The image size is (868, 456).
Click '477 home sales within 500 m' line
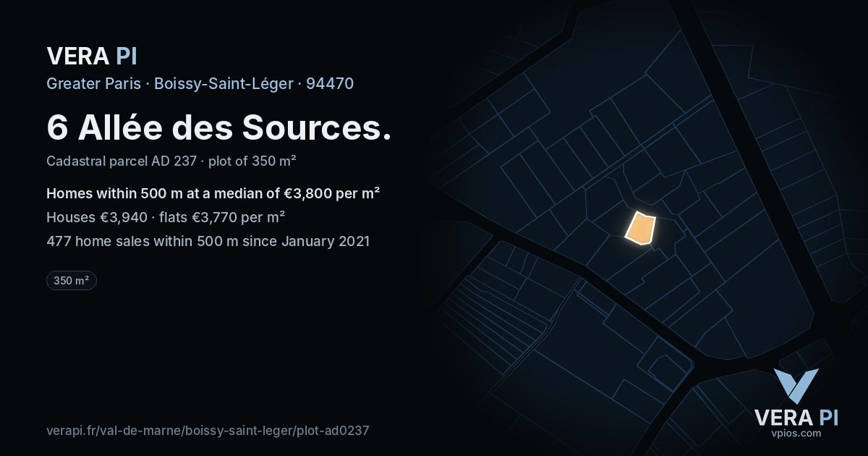tap(208, 241)
